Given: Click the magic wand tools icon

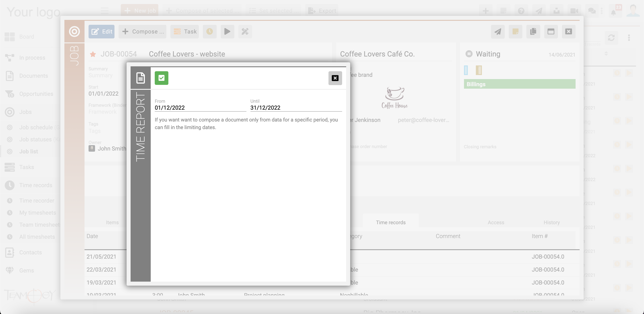Looking at the screenshot, I should click(x=245, y=31).
